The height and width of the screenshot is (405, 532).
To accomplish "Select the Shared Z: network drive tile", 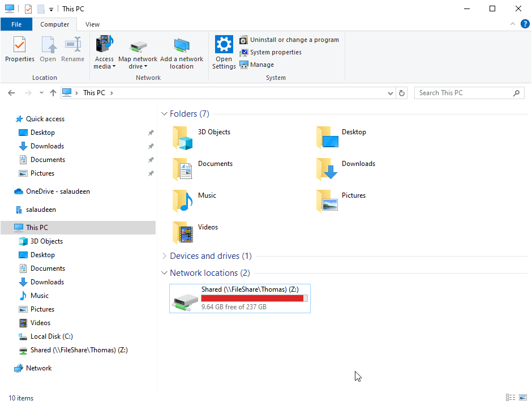I will (240, 299).
